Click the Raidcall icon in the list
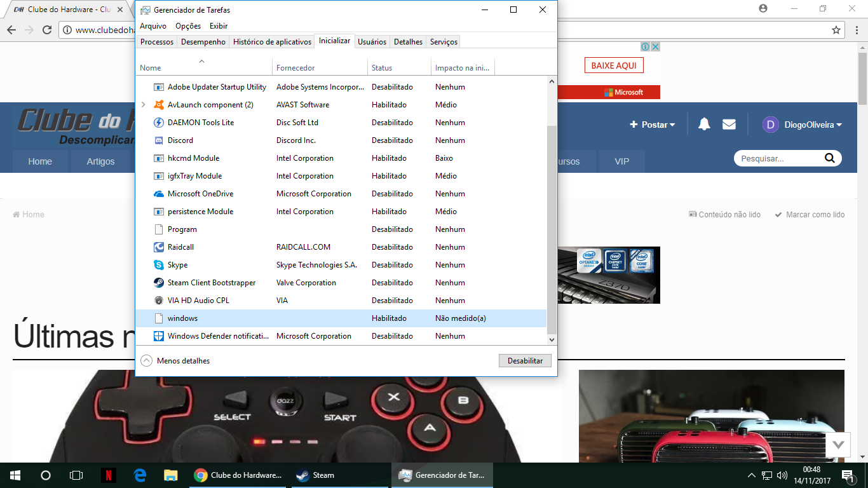Image resolution: width=868 pixels, height=488 pixels. pos(159,247)
